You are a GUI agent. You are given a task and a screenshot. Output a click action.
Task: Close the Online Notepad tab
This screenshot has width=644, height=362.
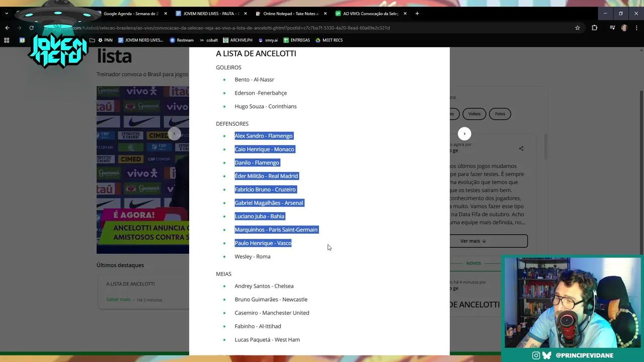click(x=325, y=14)
